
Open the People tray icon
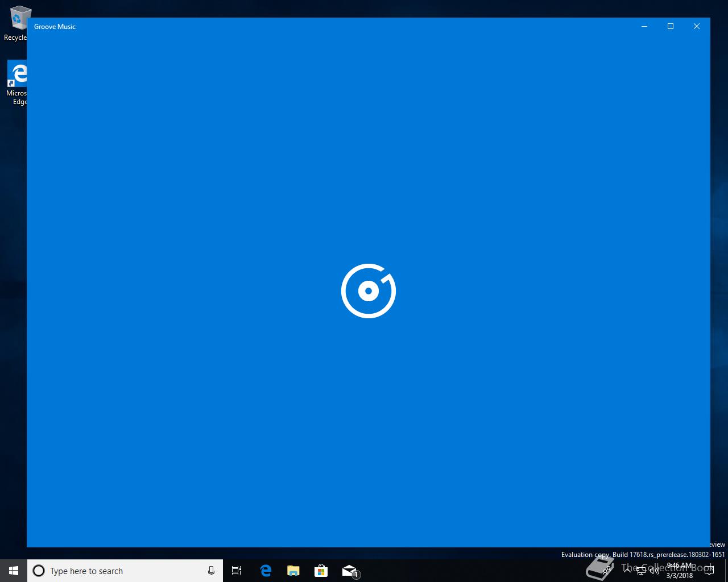(607, 569)
